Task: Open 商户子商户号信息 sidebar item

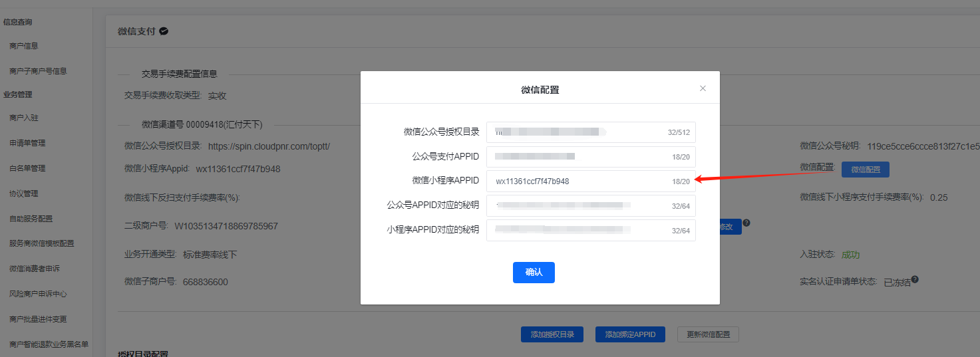Action: pyautogui.click(x=38, y=71)
